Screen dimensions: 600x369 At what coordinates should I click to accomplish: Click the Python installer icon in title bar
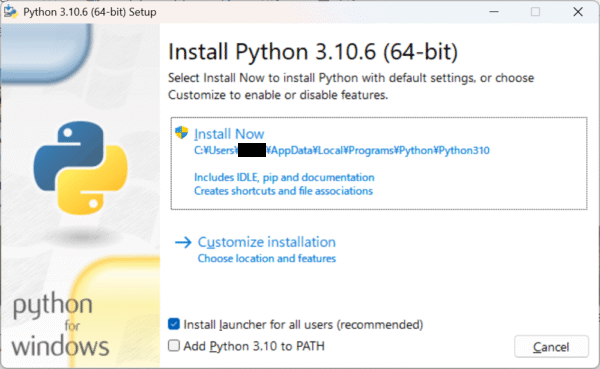click(x=10, y=11)
